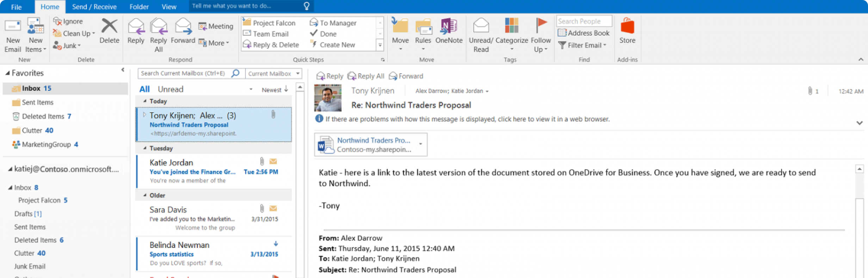Image resolution: width=868 pixels, height=278 pixels.
Task: Expand the message header chevron
Action: (x=860, y=123)
